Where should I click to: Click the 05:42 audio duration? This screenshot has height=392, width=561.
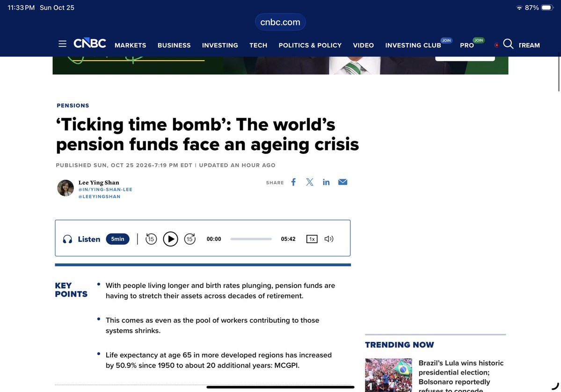[288, 239]
